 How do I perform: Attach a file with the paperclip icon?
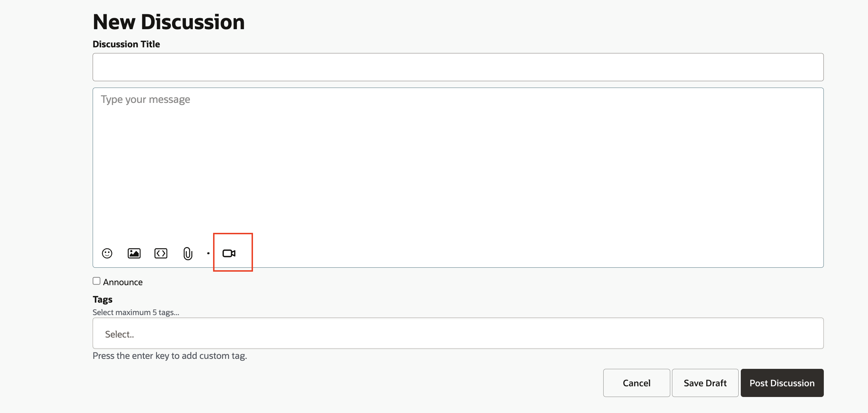[188, 254]
